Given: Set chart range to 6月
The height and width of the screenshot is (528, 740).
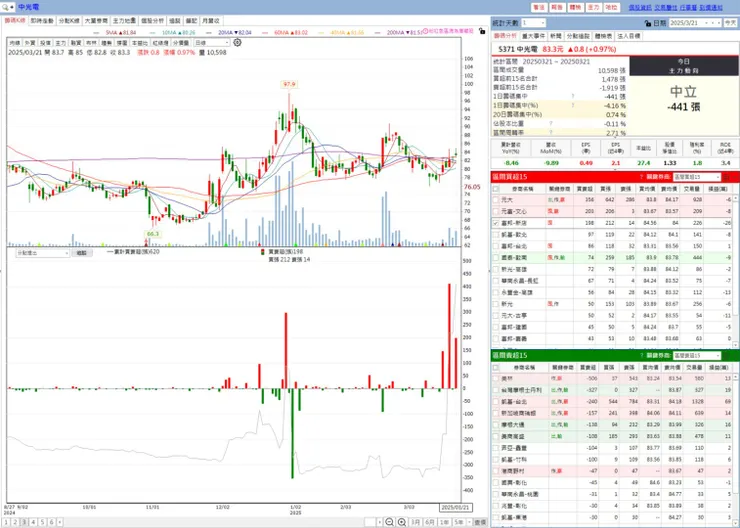Looking at the screenshot, I should (x=429, y=522).
